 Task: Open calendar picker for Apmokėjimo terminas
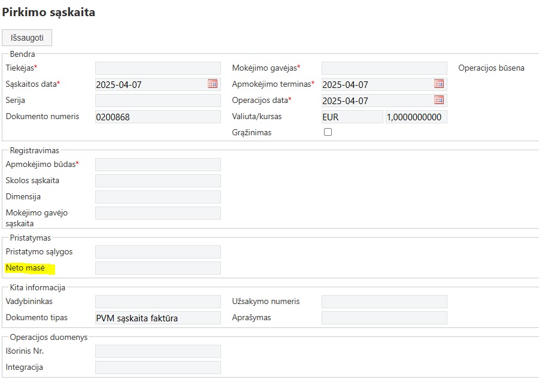pos(439,83)
